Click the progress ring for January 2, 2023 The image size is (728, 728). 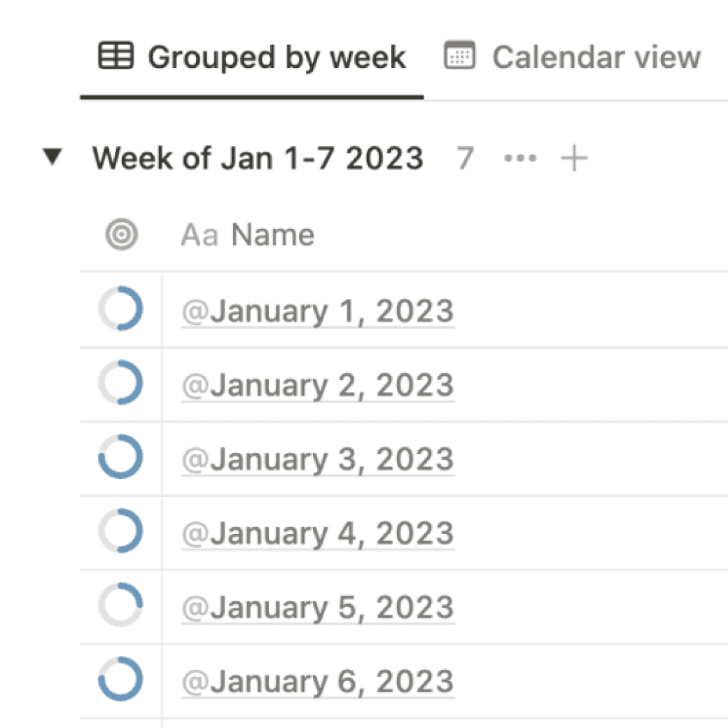120,382
